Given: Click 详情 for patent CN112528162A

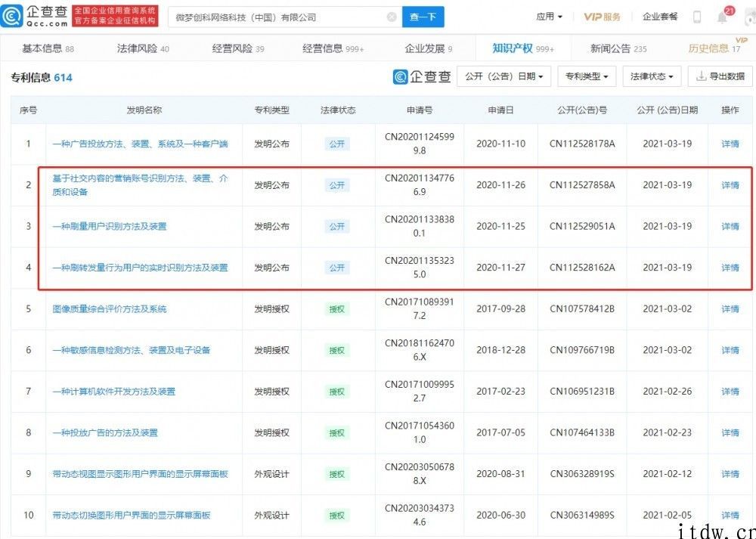Looking at the screenshot, I should click(730, 268).
